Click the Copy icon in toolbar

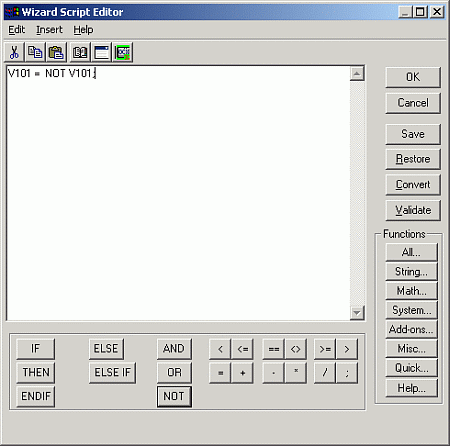click(35, 52)
